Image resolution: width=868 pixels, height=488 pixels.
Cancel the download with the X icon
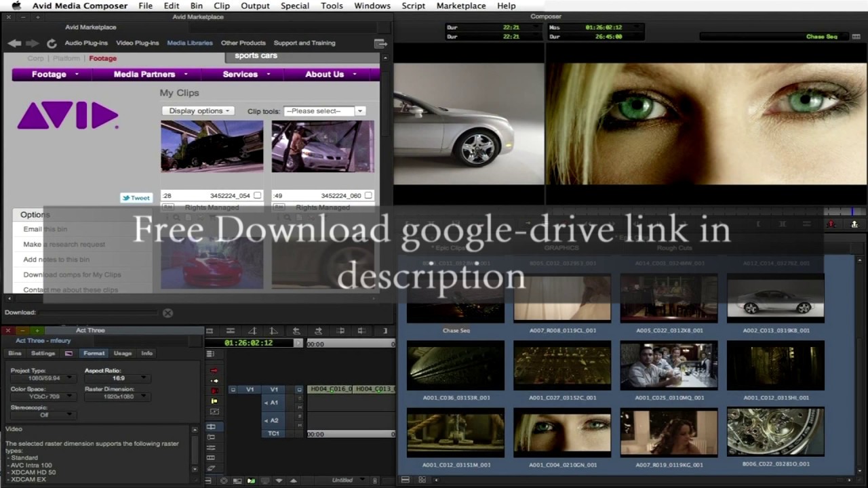click(x=167, y=312)
